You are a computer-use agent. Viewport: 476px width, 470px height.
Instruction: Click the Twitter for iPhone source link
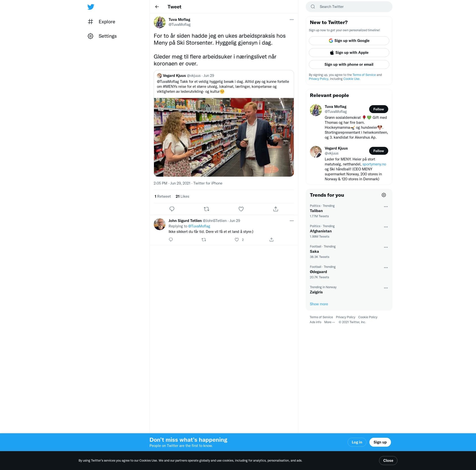(208, 183)
